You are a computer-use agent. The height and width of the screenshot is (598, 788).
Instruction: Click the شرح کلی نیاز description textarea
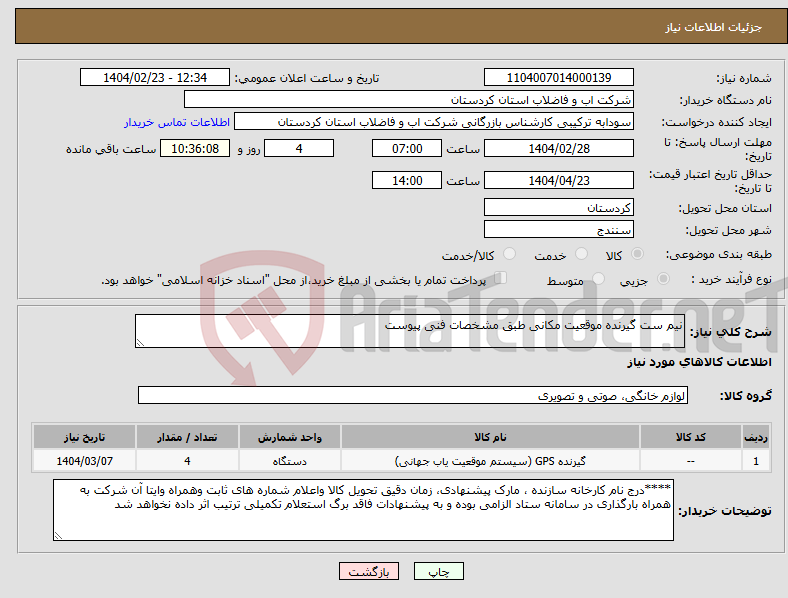pyautogui.click(x=410, y=331)
